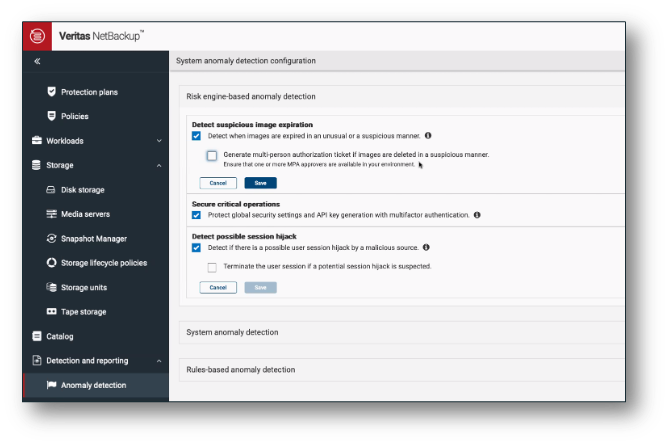Click the blue Save button under image expiration

point(260,183)
